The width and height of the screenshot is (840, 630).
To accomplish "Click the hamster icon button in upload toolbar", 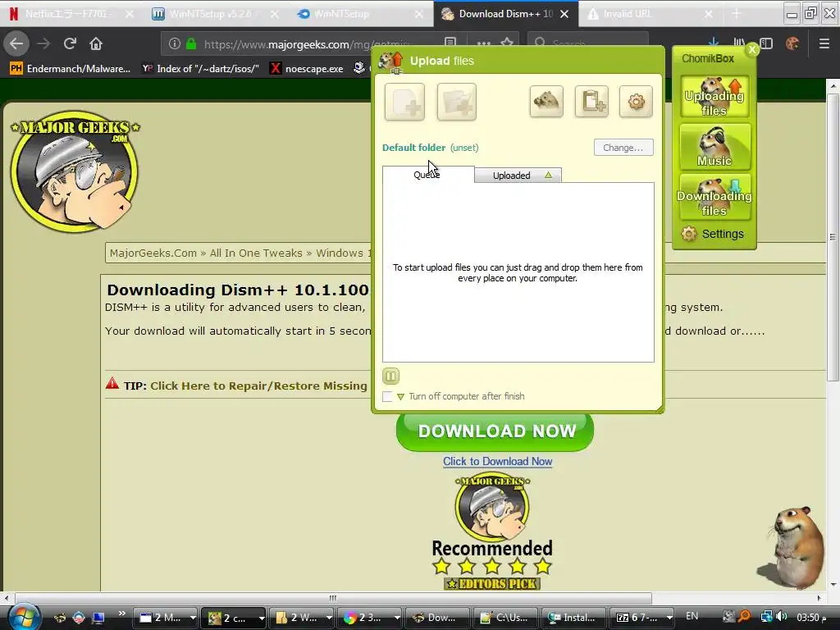I will [x=546, y=101].
